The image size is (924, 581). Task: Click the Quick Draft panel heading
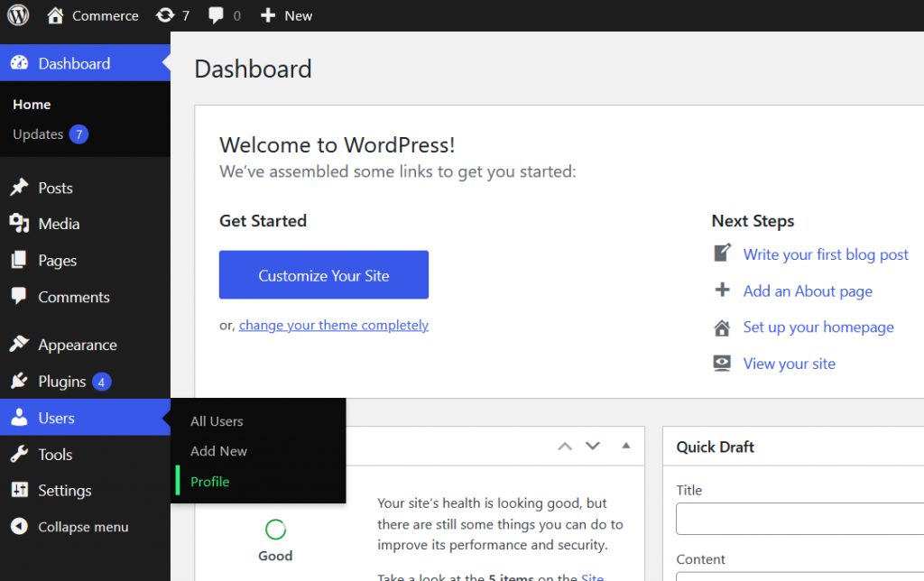715,447
